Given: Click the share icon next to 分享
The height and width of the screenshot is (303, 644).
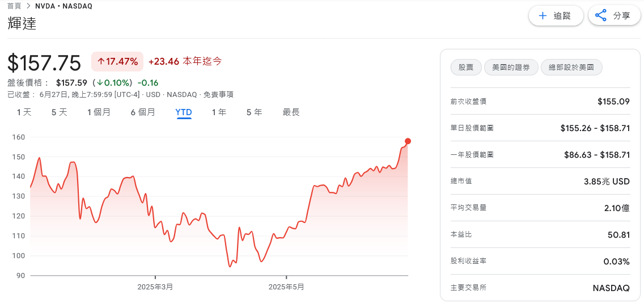Looking at the screenshot, I should (x=600, y=16).
